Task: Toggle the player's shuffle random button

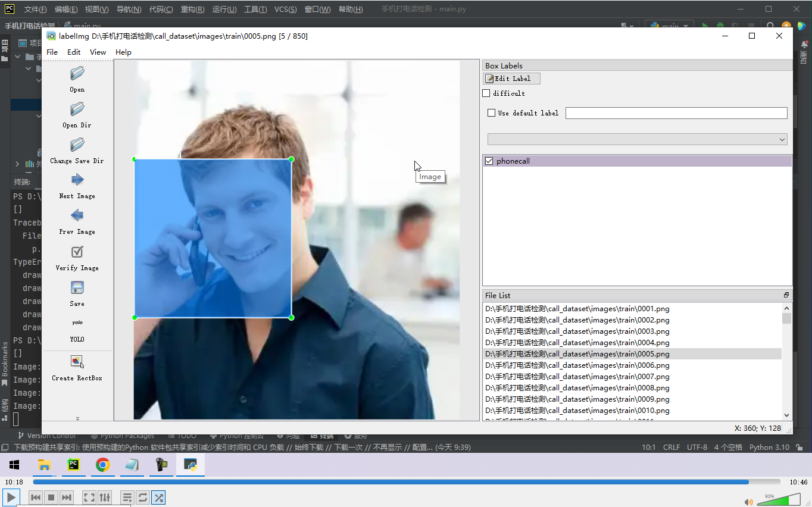Action: click(x=158, y=497)
